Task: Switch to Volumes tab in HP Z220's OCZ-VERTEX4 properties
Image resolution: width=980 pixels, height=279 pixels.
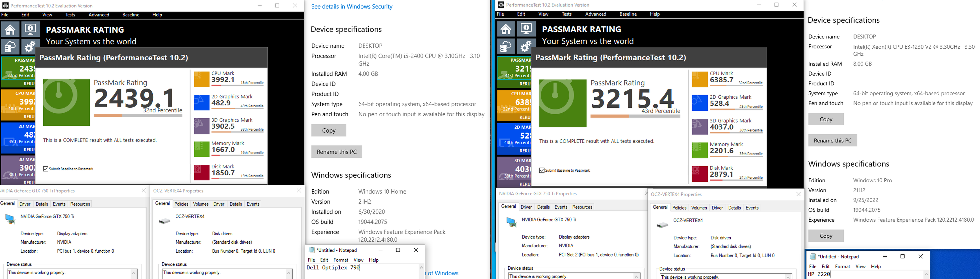Action: (x=699, y=208)
